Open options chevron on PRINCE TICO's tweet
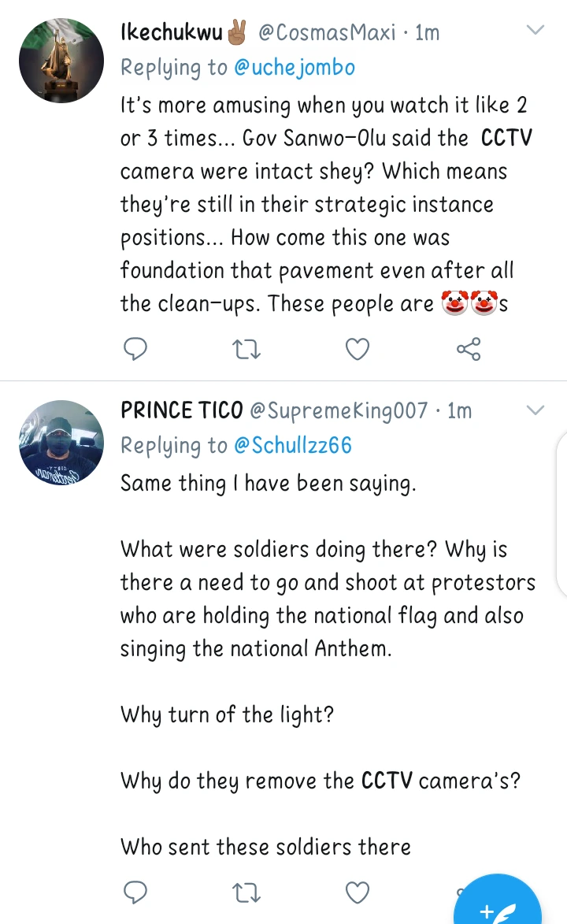The height and width of the screenshot is (924, 567). 535,410
